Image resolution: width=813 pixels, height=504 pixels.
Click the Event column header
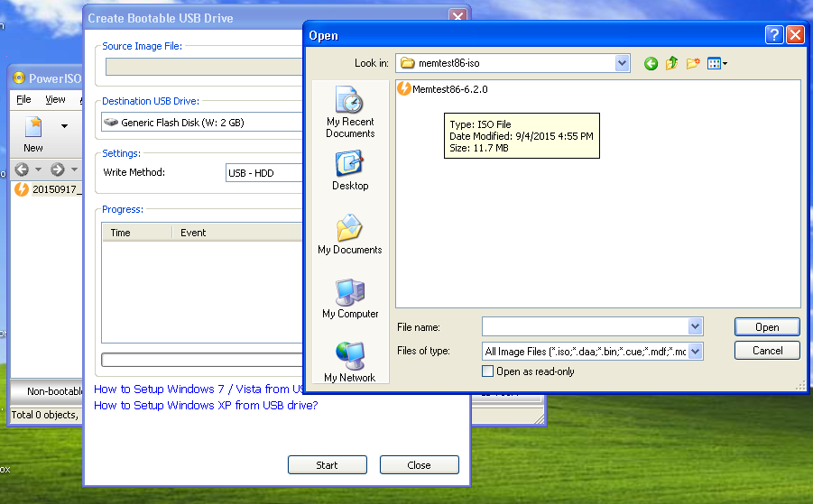(x=237, y=233)
